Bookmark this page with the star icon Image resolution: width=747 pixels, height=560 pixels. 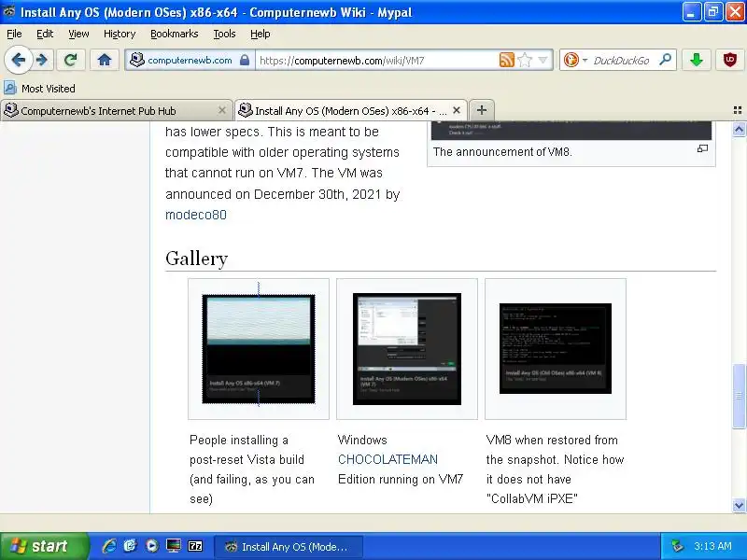525,60
